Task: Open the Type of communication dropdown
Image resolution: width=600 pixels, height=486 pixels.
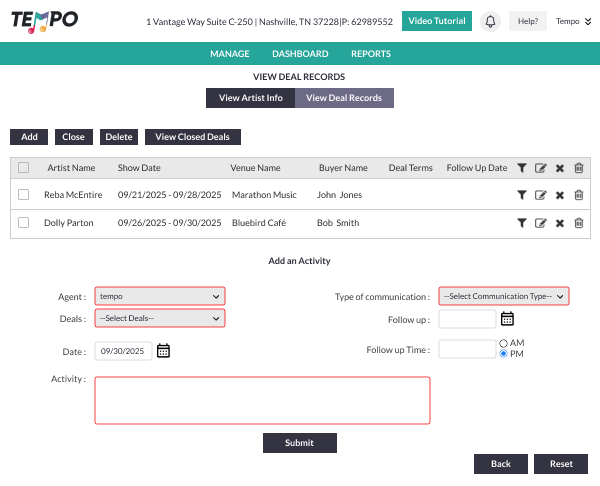Action: (504, 296)
